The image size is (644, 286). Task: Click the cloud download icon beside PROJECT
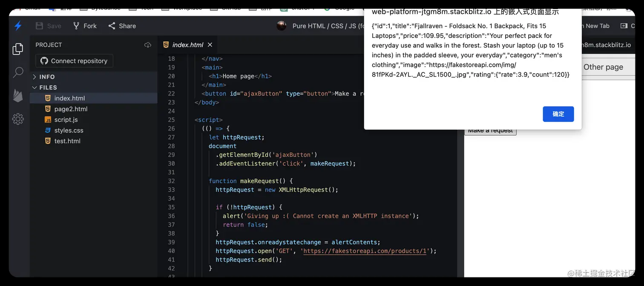click(147, 45)
